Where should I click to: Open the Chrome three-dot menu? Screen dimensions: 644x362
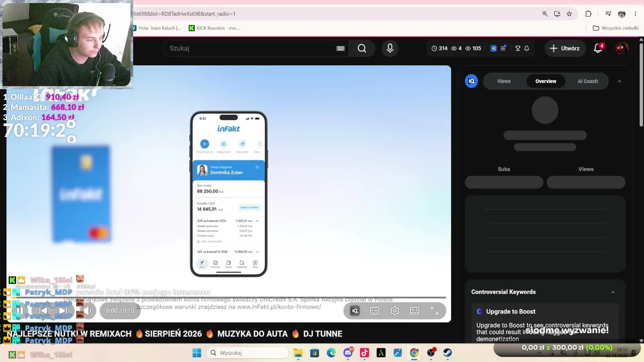click(635, 14)
